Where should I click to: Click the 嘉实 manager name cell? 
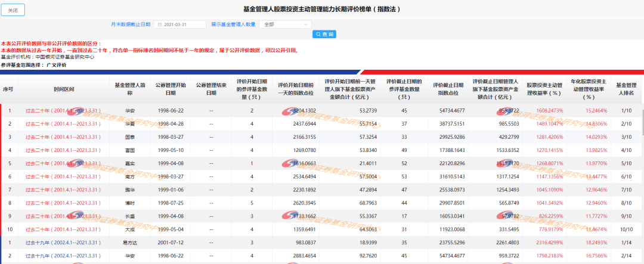pos(130,163)
